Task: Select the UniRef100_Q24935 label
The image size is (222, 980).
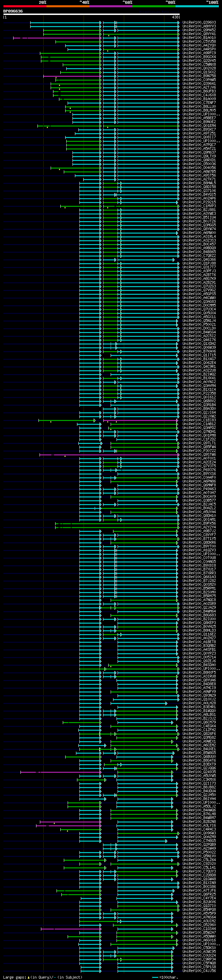Action: (199, 772)
